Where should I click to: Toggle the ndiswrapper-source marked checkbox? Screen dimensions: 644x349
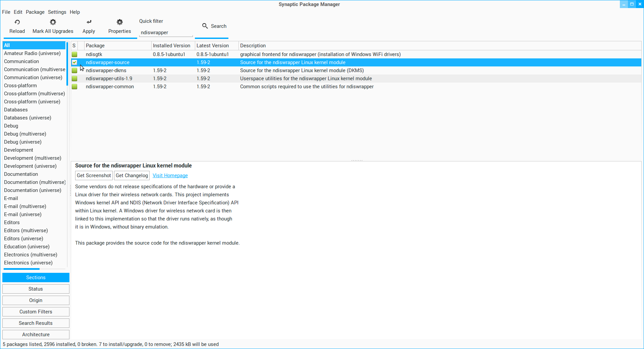tap(74, 62)
